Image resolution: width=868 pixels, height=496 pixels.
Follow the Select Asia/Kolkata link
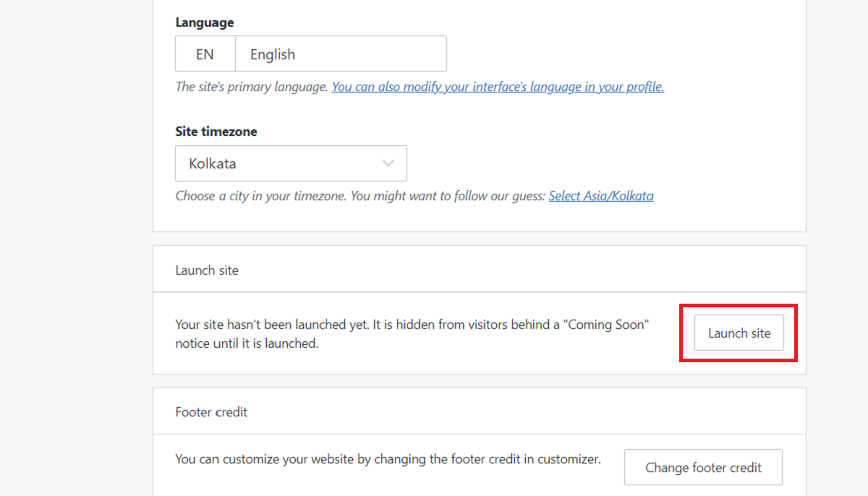pyautogui.click(x=601, y=196)
